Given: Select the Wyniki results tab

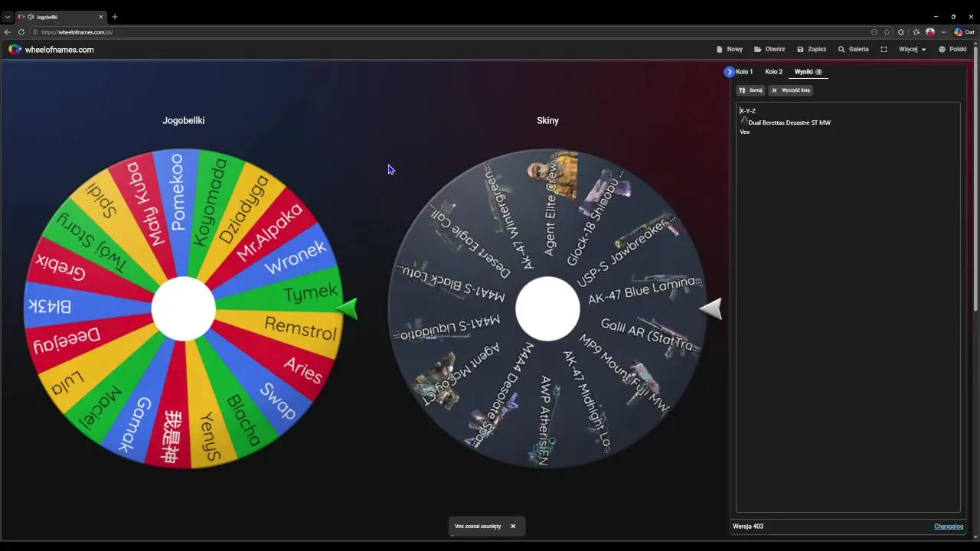Looking at the screenshot, I should tap(808, 72).
